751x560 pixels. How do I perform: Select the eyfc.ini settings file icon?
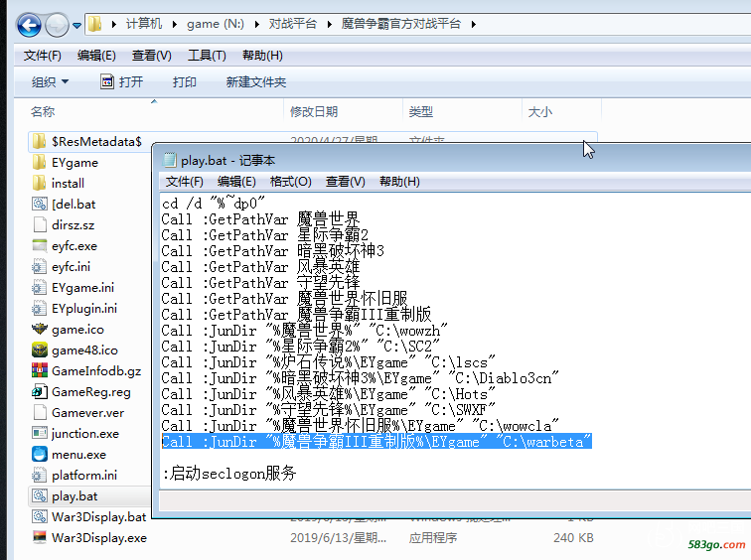[40, 267]
